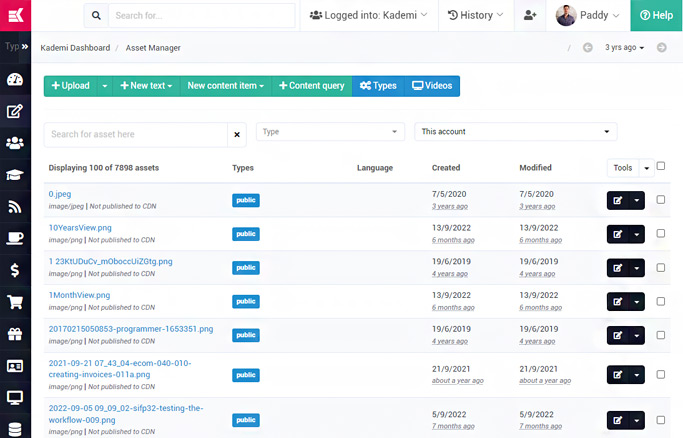Click the Upload button
Screen dimensions: 683x438
coord(71,86)
